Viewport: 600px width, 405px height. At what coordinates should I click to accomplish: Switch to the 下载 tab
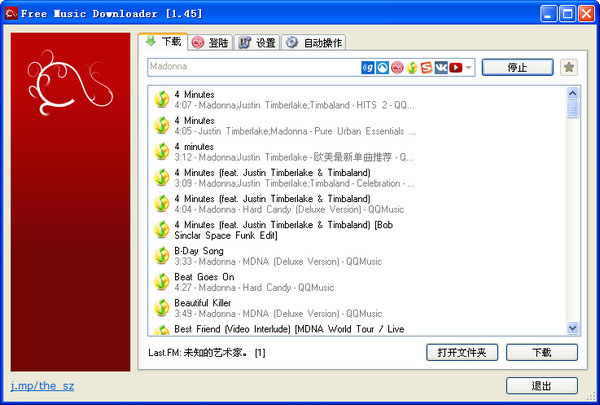163,41
